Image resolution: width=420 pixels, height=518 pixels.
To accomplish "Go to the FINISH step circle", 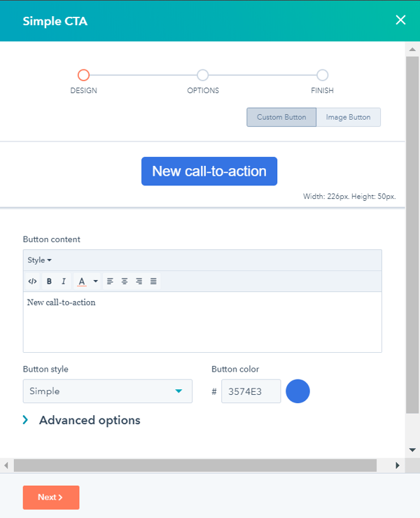I will tap(322, 75).
